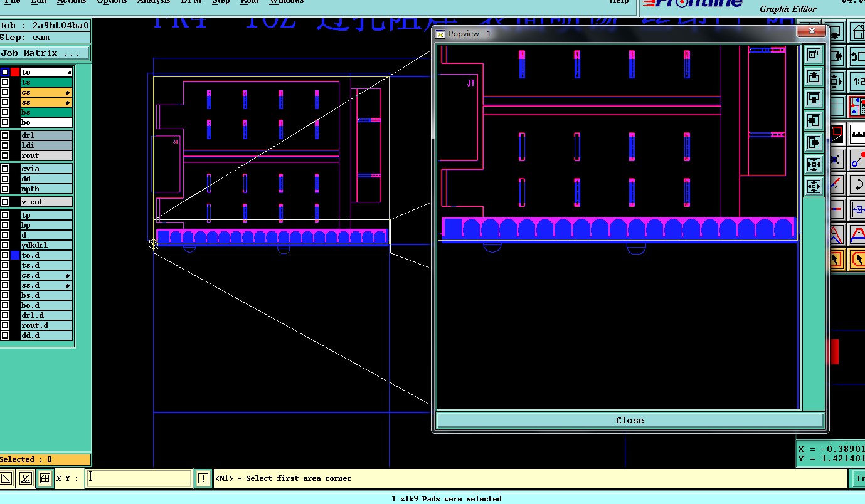Select the ydkdrl layer row
Image resolution: width=865 pixels, height=504 pixels.
[46, 245]
